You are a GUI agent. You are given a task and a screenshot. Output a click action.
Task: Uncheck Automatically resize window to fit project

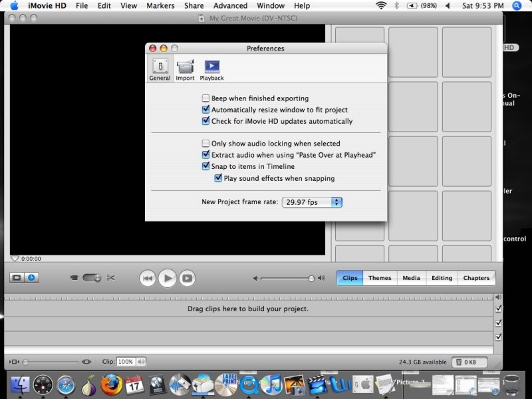205,110
